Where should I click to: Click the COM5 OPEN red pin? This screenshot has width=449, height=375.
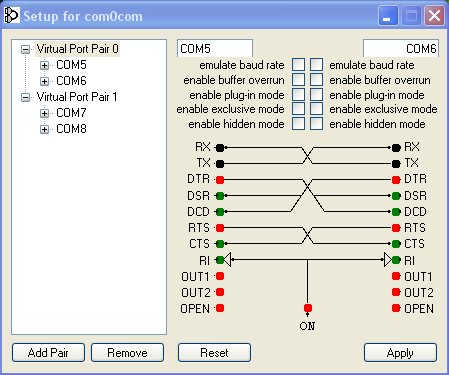point(220,308)
